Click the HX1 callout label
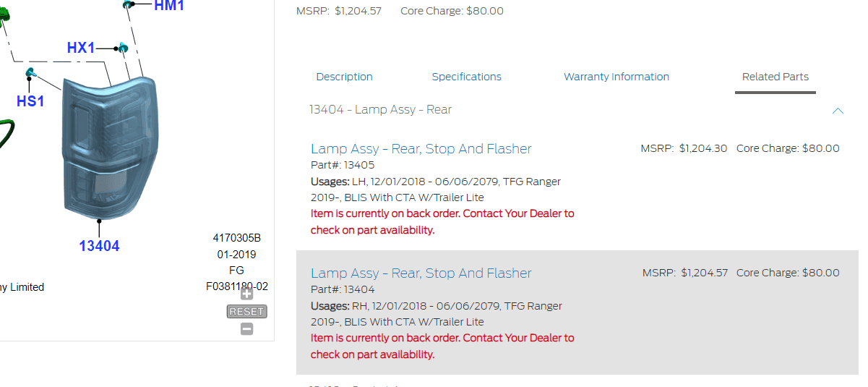The width and height of the screenshot is (868, 387). pyautogui.click(x=81, y=48)
